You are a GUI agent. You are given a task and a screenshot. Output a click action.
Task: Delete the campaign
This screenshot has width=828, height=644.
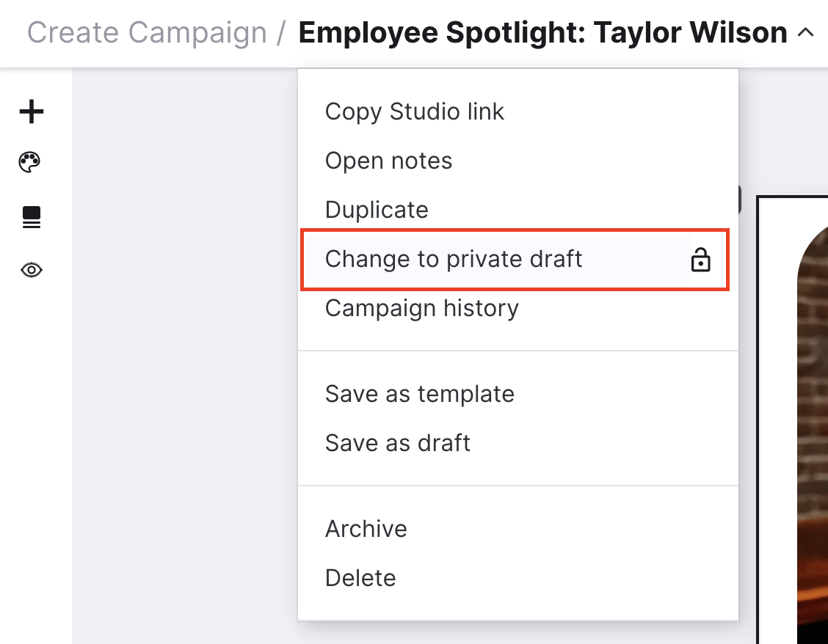360,577
